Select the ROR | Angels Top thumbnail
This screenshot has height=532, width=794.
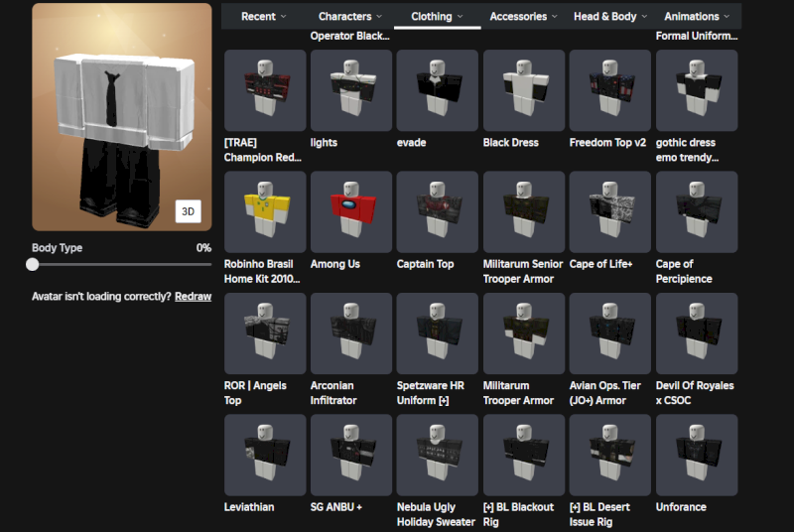click(265, 333)
